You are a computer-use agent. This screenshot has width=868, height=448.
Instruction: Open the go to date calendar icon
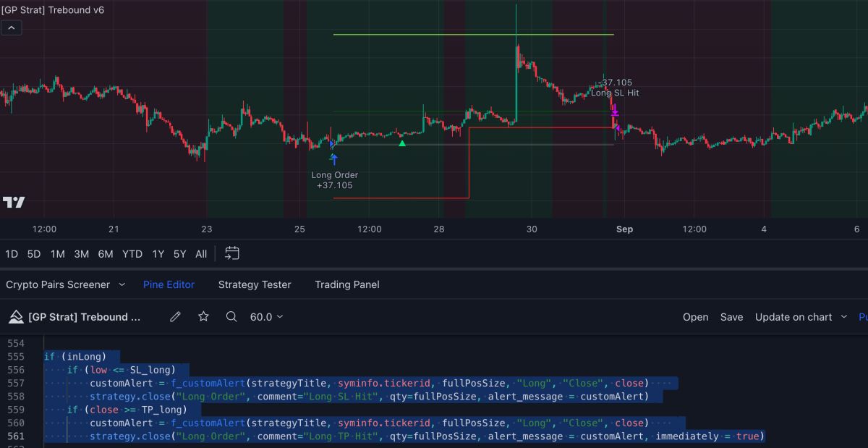tap(231, 253)
